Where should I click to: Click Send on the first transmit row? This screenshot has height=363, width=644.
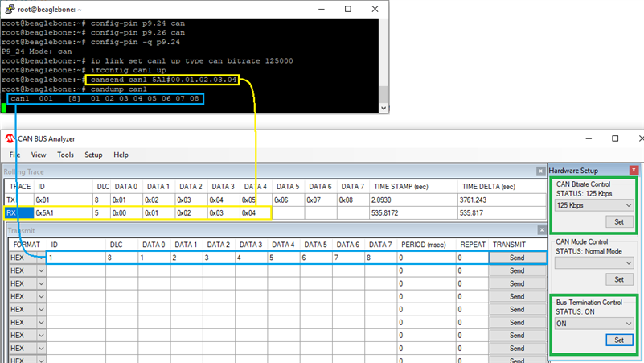[516, 258]
